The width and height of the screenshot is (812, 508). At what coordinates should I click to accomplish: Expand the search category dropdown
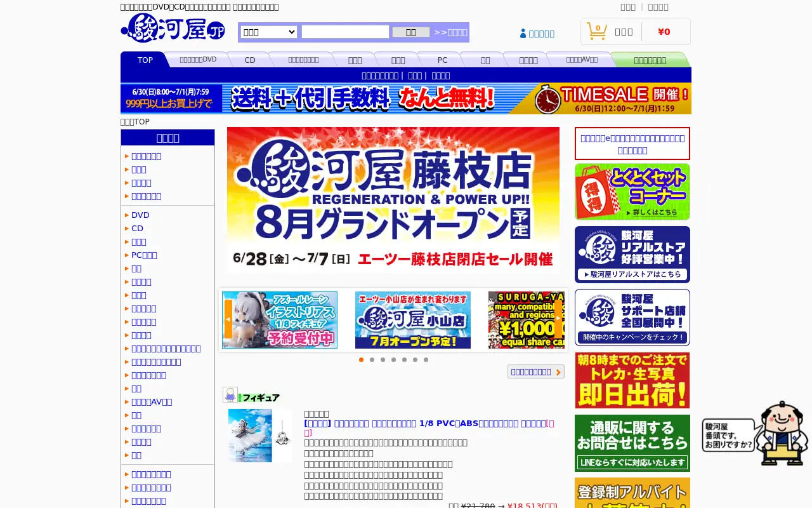click(269, 32)
